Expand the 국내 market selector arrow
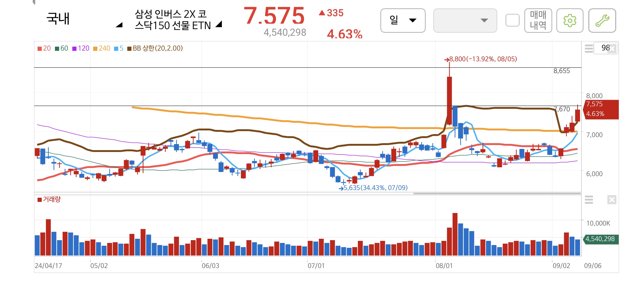This screenshot has height=281, width=644. point(119,25)
